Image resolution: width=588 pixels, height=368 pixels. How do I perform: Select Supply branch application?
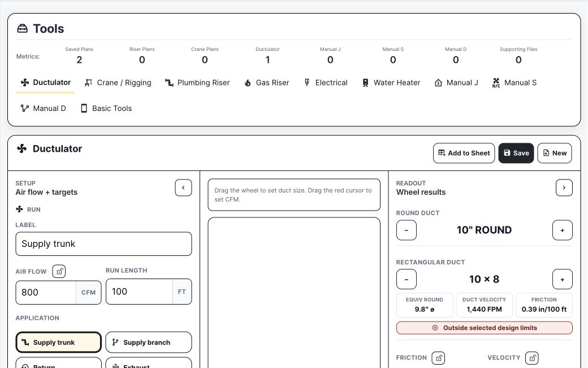click(149, 343)
